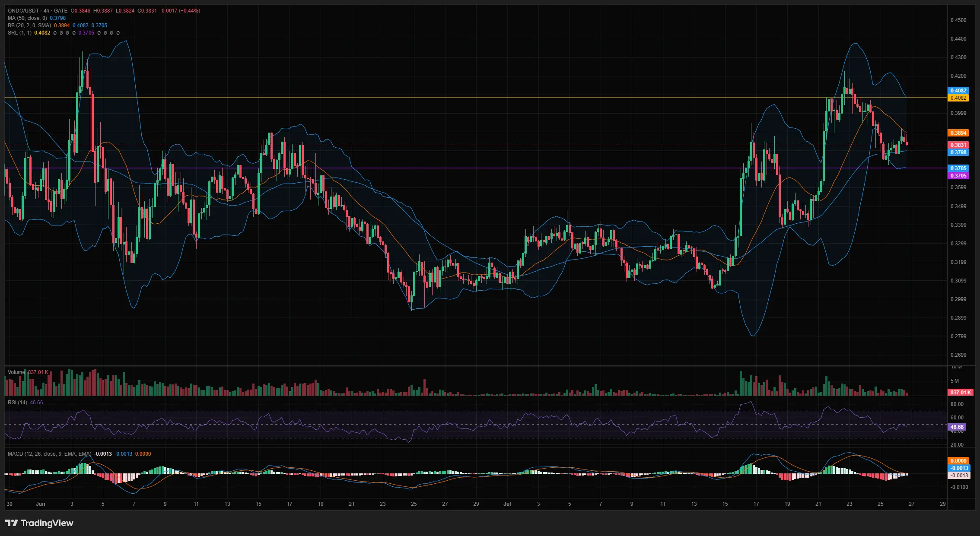Click the MA legend value 0.3798
This screenshot has height=536, width=980.
pos(58,18)
